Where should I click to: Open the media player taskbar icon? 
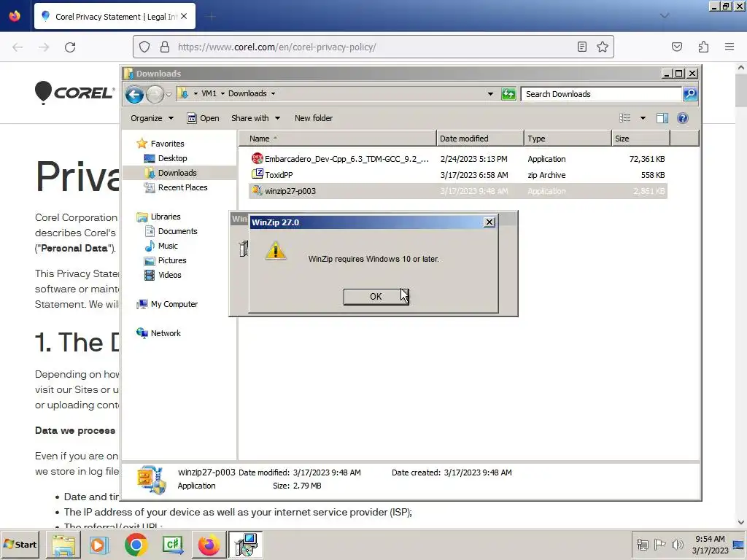(99, 545)
